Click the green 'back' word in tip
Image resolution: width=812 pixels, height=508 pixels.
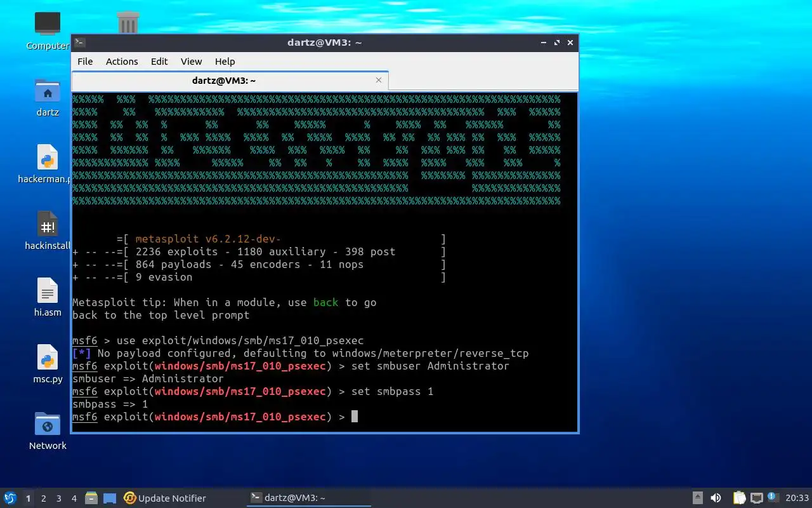click(325, 303)
